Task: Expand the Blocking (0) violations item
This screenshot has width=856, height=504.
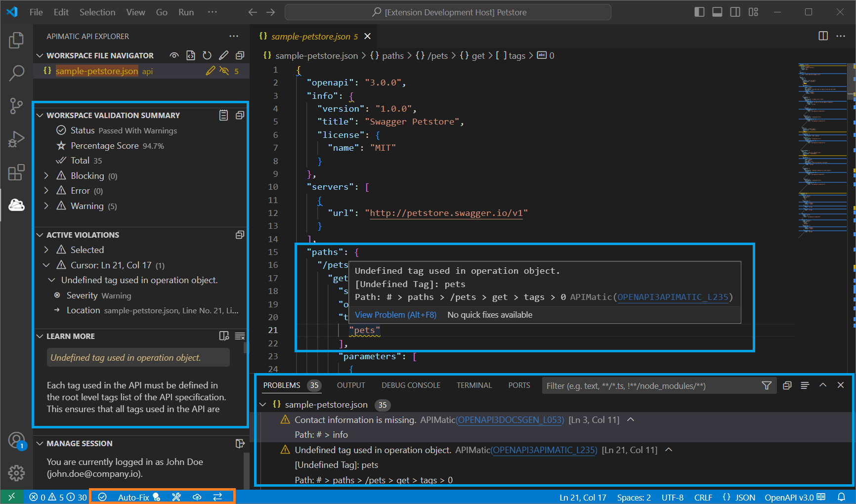Action: click(46, 175)
